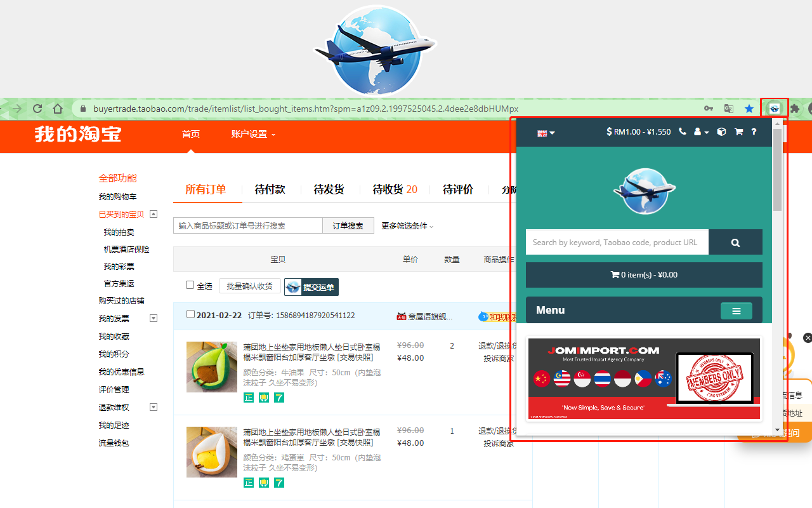The height and width of the screenshot is (508, 812).
Task: Open the 我的淘宝 logo link
Action: (x=78, y=134)
